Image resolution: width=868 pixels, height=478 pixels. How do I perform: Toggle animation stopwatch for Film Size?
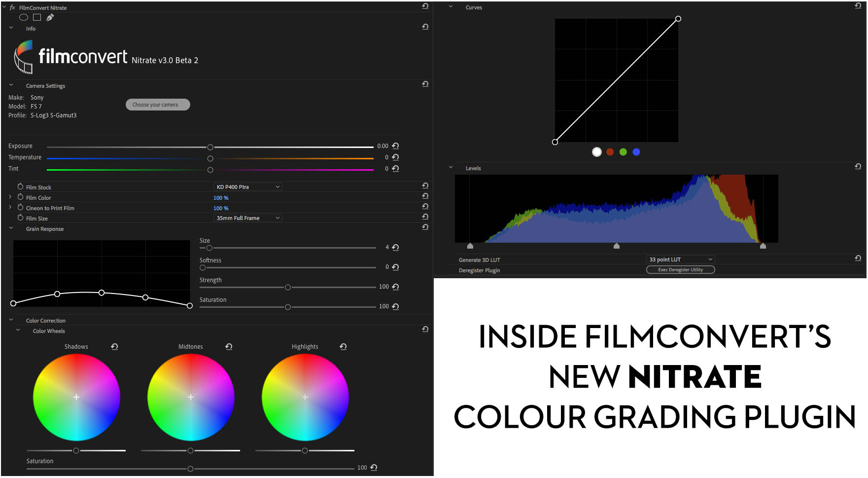point(20,218)
